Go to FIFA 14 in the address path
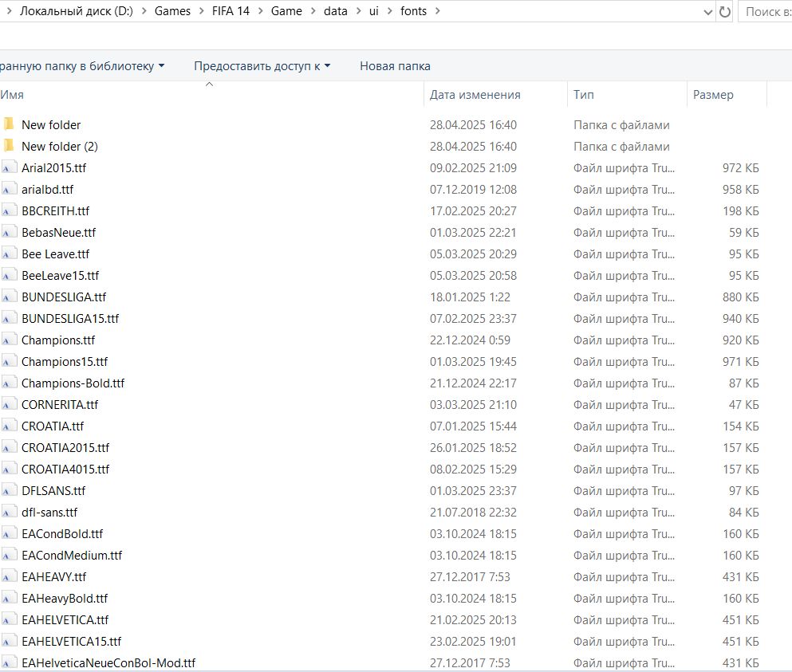 [x=231, y=11]
